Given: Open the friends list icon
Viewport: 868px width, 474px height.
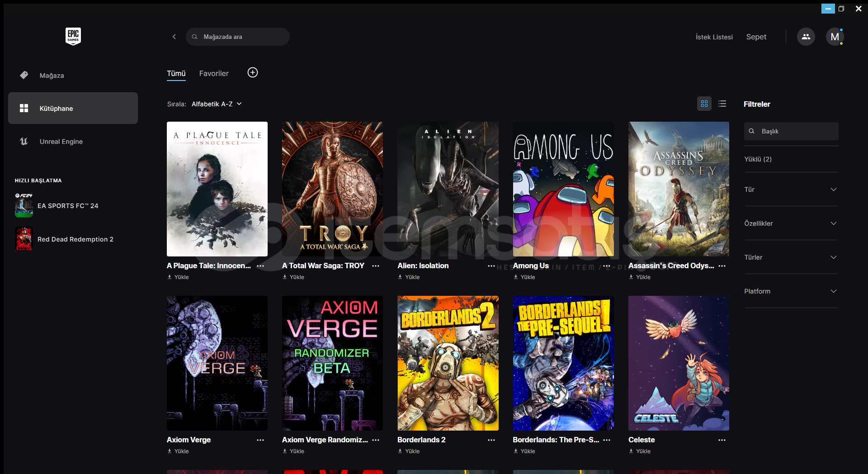Looking at the screenshot, I should [806, 37].
